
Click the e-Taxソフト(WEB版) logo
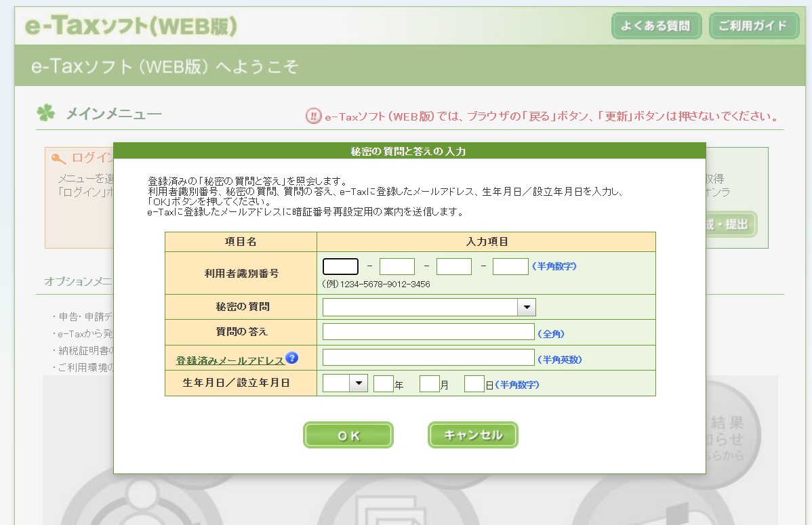point(131,25)
